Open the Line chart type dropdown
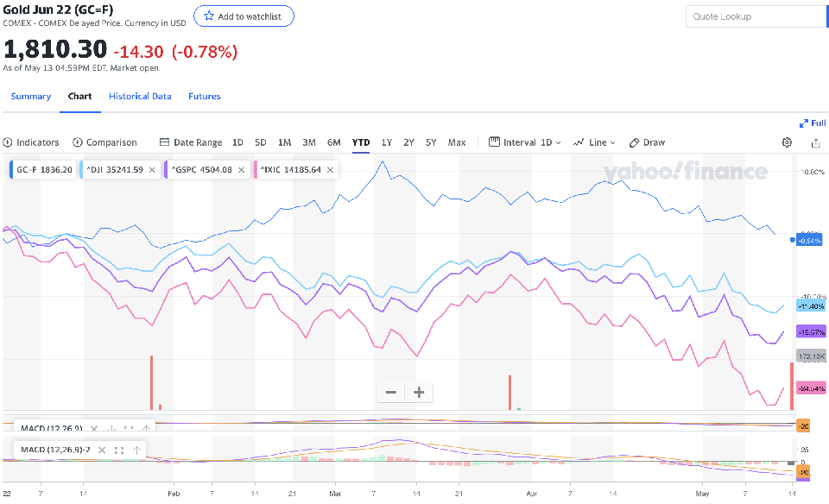 tap(595, 142)
